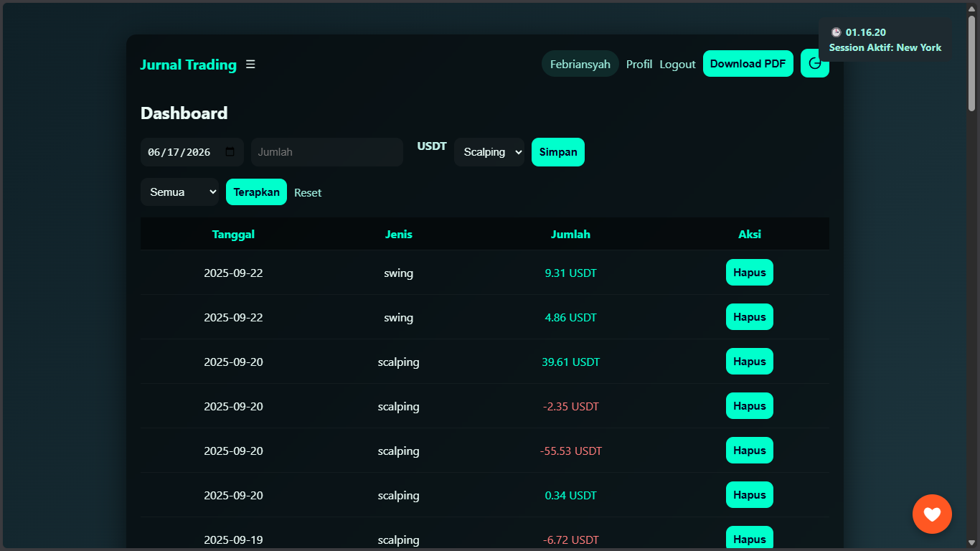Delete the 0.34 USDT scalping entry
The width and height of the screenshot is (980, 551).
(x=750, y=495)
